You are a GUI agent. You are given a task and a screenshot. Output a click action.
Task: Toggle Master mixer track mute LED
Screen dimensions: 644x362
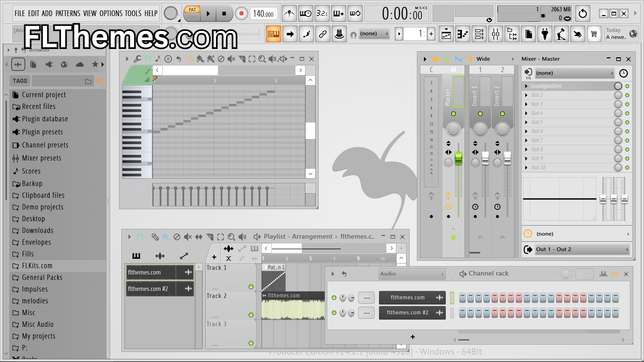pyautogui.click(x=453, y=114)
